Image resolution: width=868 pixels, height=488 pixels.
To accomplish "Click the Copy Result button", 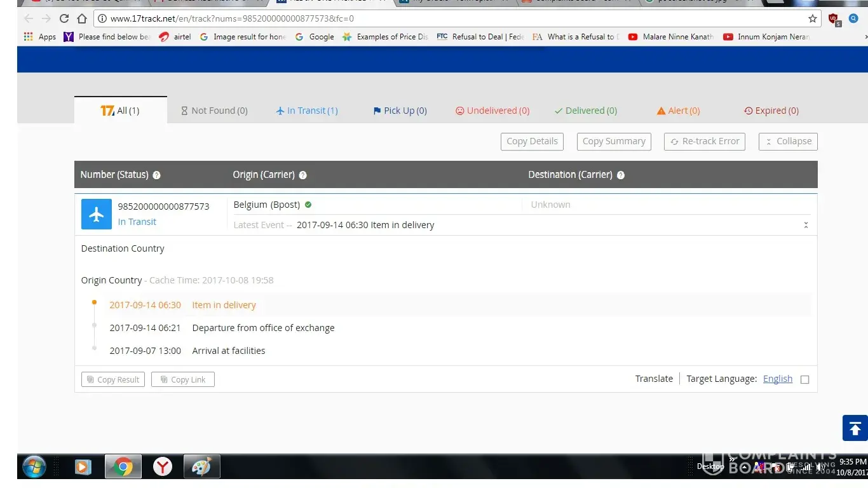I will point(113,379).
